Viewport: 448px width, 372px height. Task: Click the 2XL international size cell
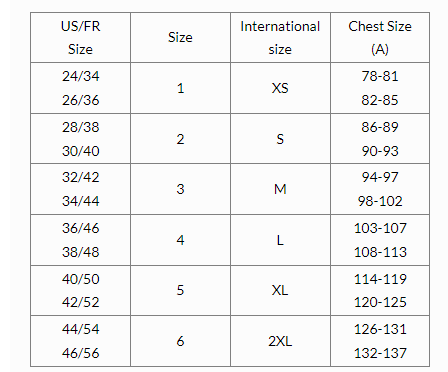280,341
